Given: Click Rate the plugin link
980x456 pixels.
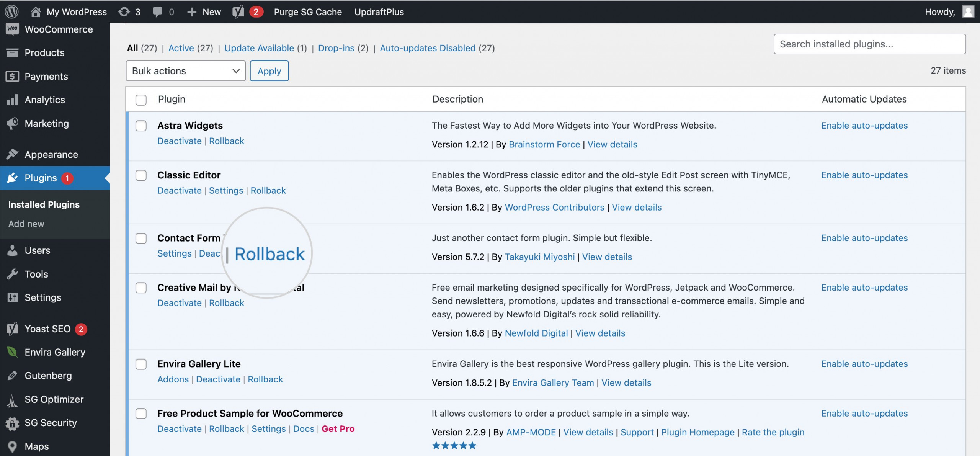Looking at the screenshot, I should coord(773,432).
